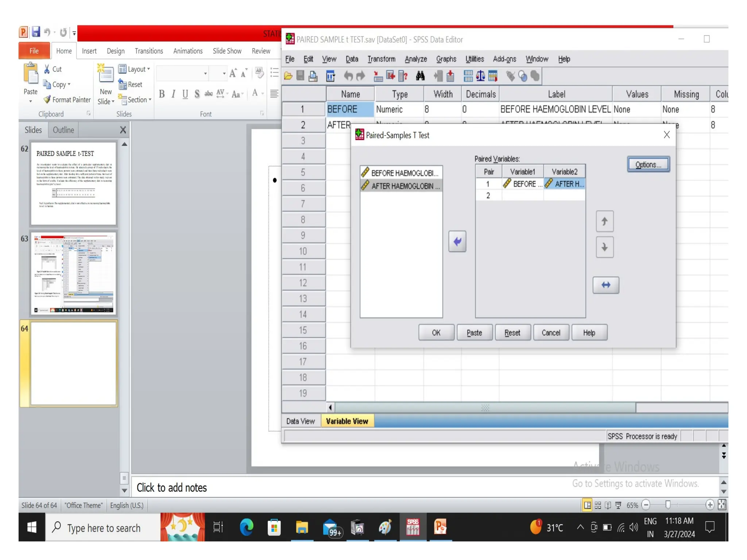Click OK in Paired-Samples T Test dialog
Image resolution: width=747 pixels, height=560 pixels.
pos(436,332)
